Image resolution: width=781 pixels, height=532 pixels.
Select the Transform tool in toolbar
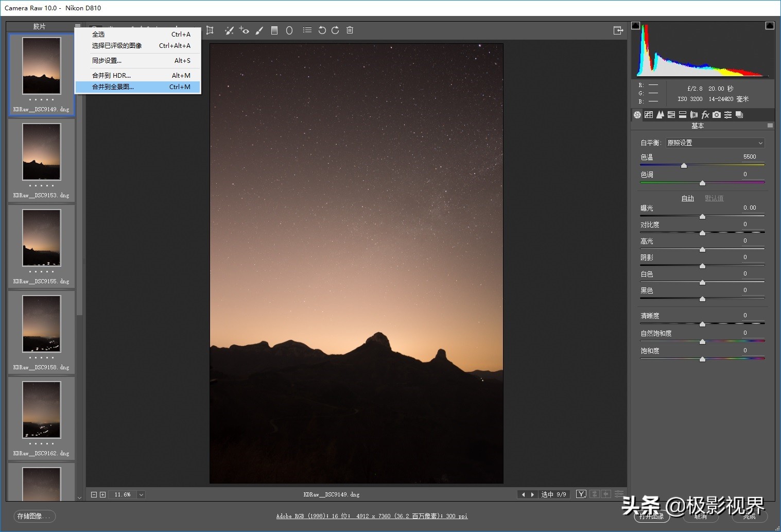point(210,30)
